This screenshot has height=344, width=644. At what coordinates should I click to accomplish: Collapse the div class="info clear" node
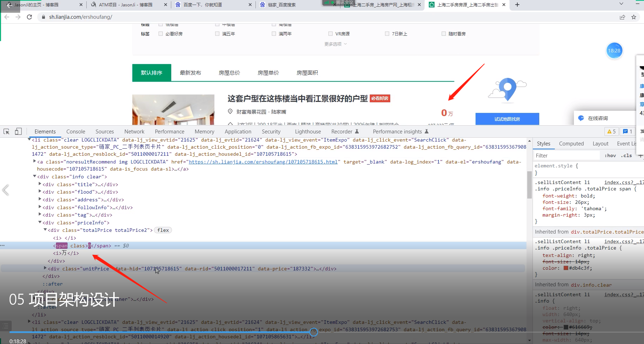click(35, 176)
